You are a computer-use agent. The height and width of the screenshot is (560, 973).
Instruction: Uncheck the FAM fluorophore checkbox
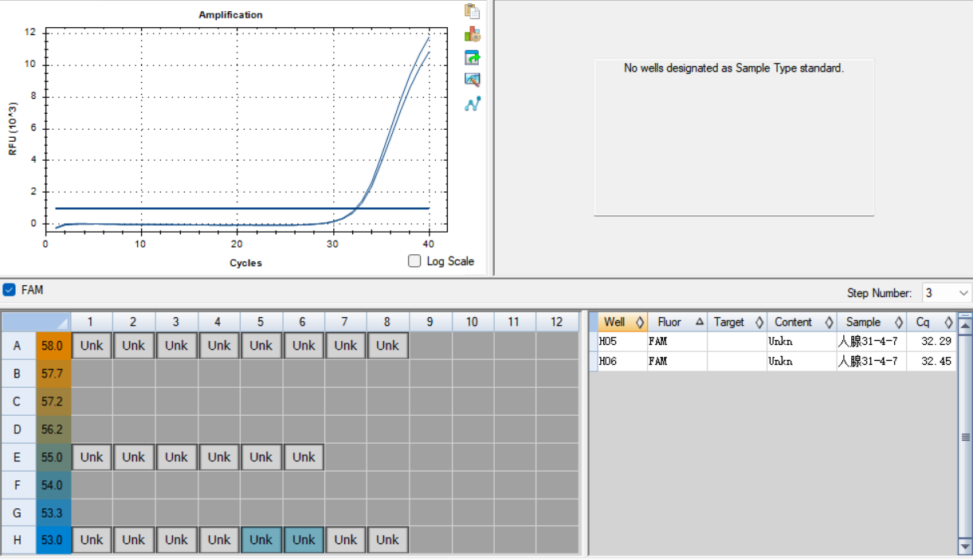point(10,290)
